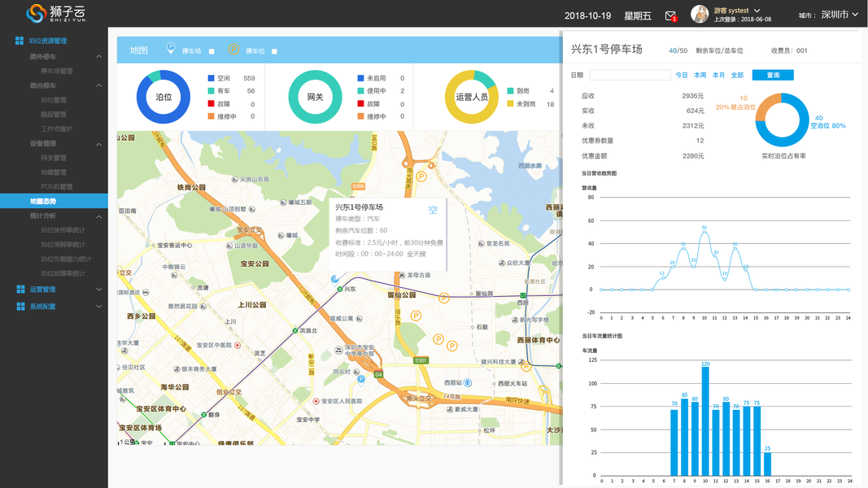
Task: Expand the 运营管理 menu chevron
Action: (98, 290)
